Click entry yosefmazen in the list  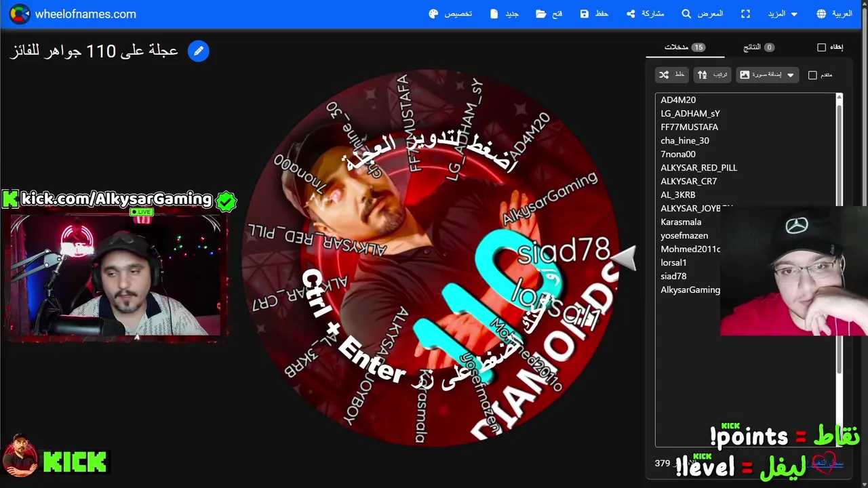pos(684,236)
